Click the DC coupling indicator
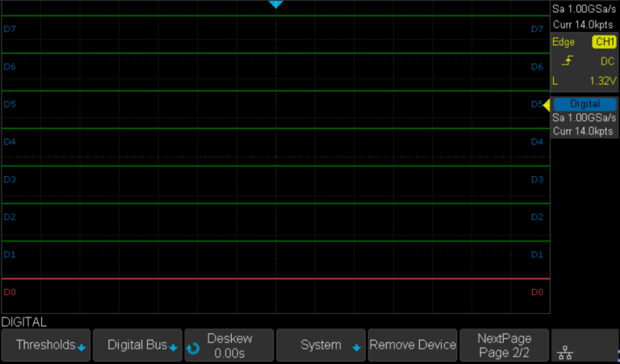This screenshot has height=364, width=620. click(x=607, y=61)
